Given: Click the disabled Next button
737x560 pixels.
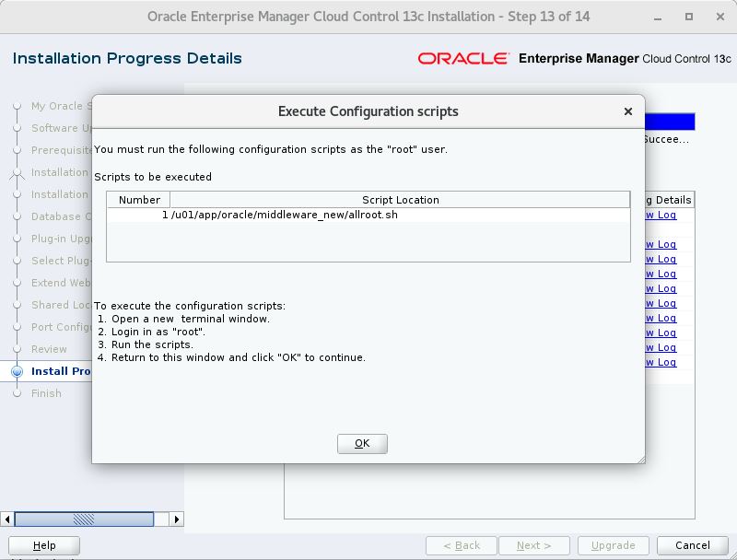Looking at the screenshot, I should click(534, 545).
